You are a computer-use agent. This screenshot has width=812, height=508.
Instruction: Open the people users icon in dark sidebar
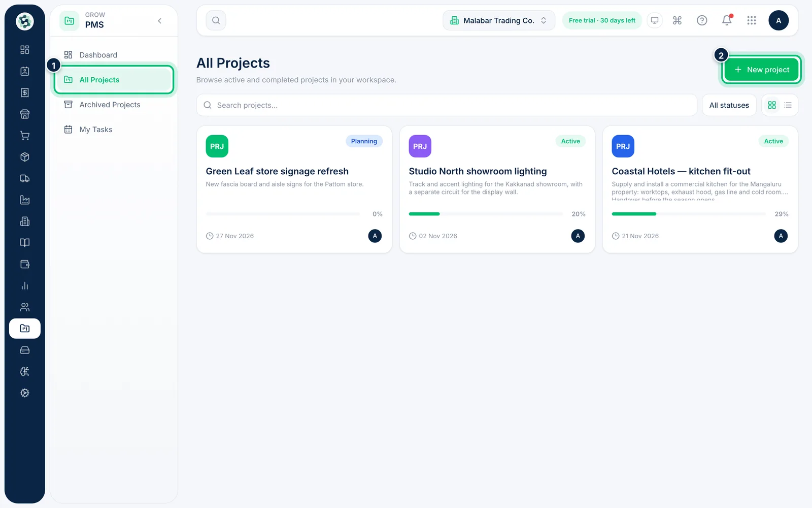click(x=24, y=307)
